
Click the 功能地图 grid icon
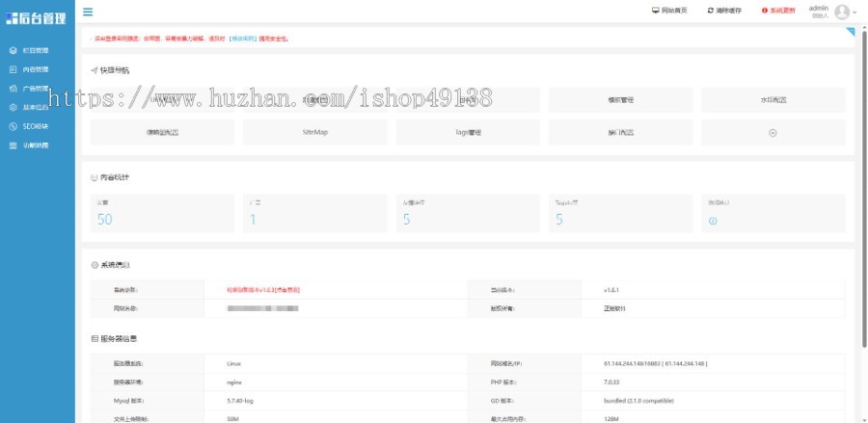(x=14, y=145)
